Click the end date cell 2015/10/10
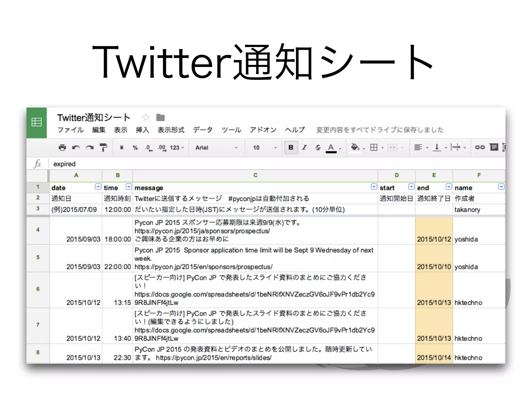This screenshot has width=532, height=399. click(x=434, y=258)
